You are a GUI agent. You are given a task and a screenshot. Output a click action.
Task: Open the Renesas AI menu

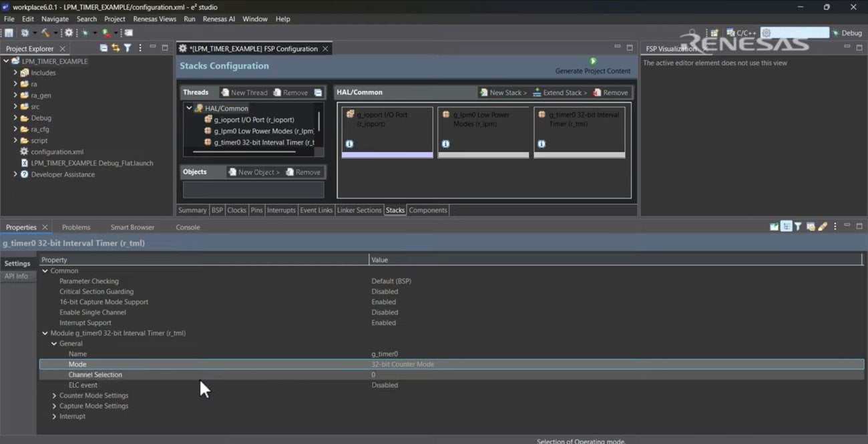click(x=218, y=19)
